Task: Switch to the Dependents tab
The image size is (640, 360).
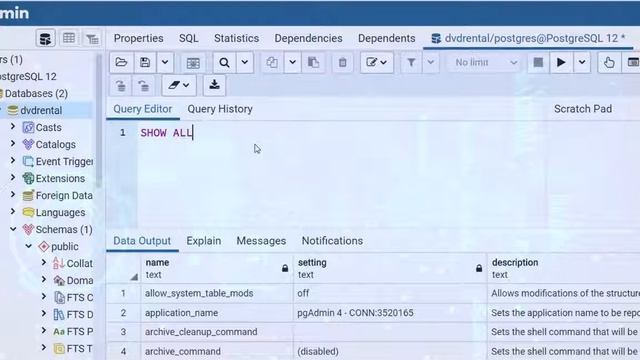Action: coord(387,38)
